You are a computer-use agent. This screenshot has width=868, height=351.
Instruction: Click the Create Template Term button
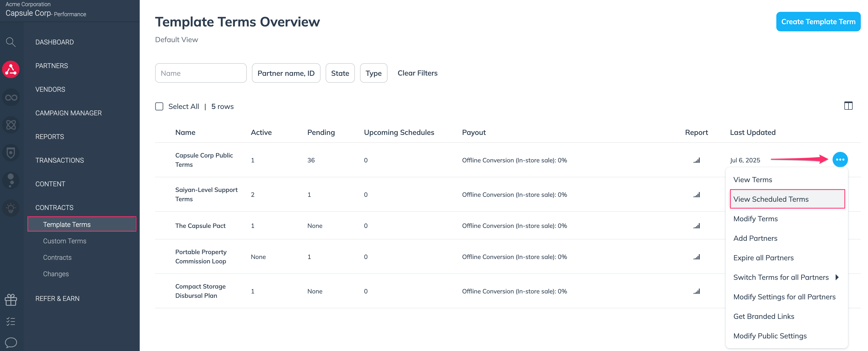pyautogui.click(x=818, y=22)
